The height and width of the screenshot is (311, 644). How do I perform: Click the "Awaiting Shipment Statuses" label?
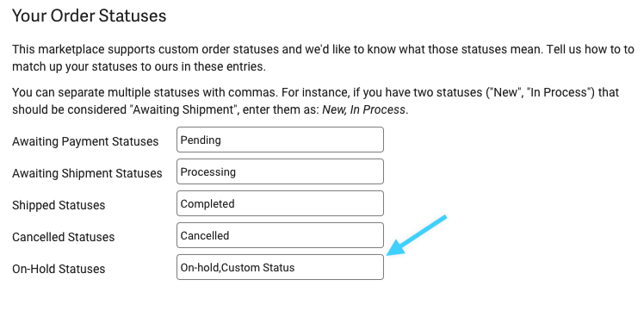point(87,173)
